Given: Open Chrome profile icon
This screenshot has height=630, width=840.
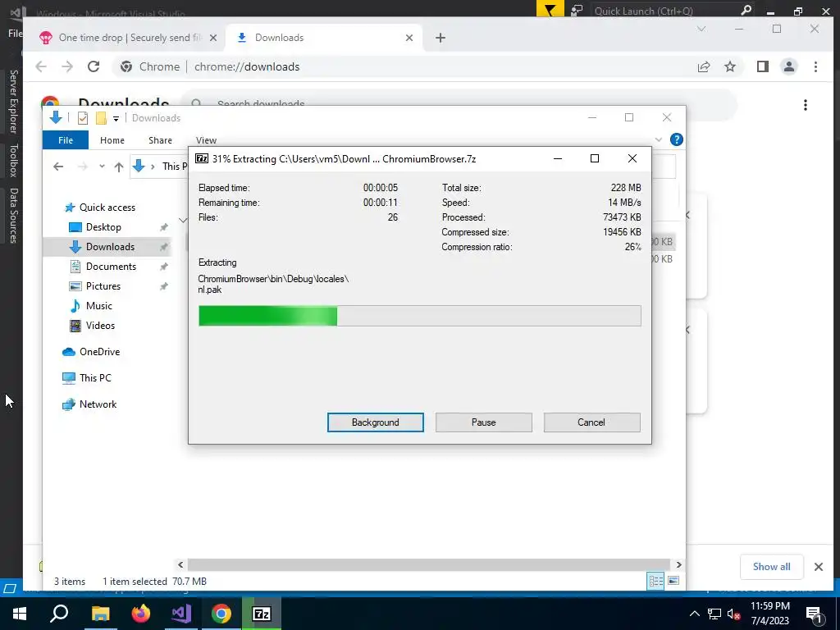Looking at the screenshot, I should tap(789, 66).
